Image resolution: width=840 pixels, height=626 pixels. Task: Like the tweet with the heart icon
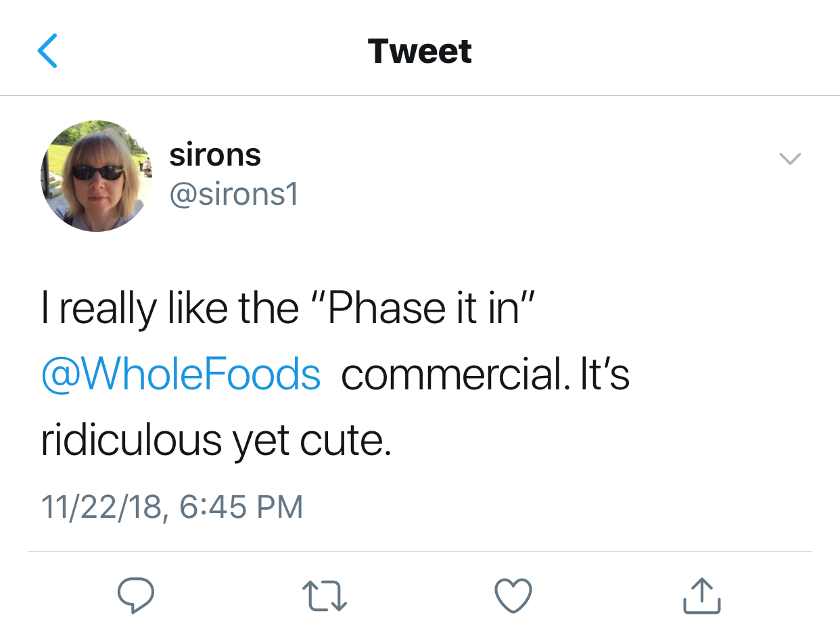(514, 596)
